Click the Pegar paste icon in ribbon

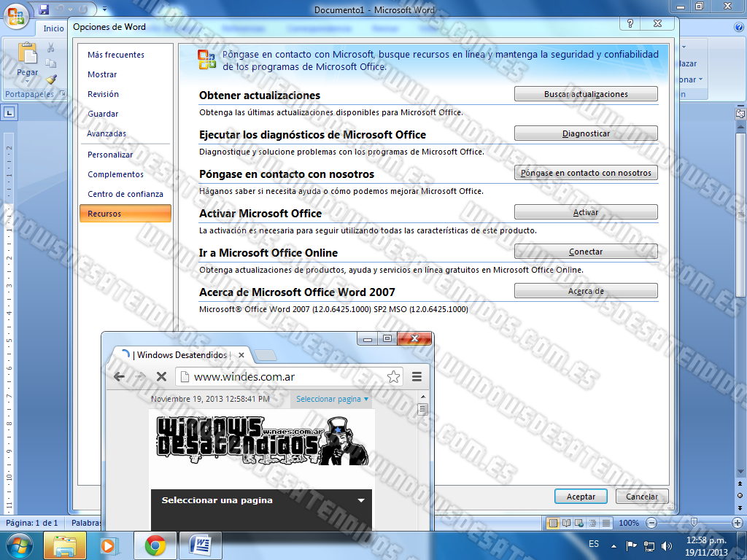click(27, 52)
